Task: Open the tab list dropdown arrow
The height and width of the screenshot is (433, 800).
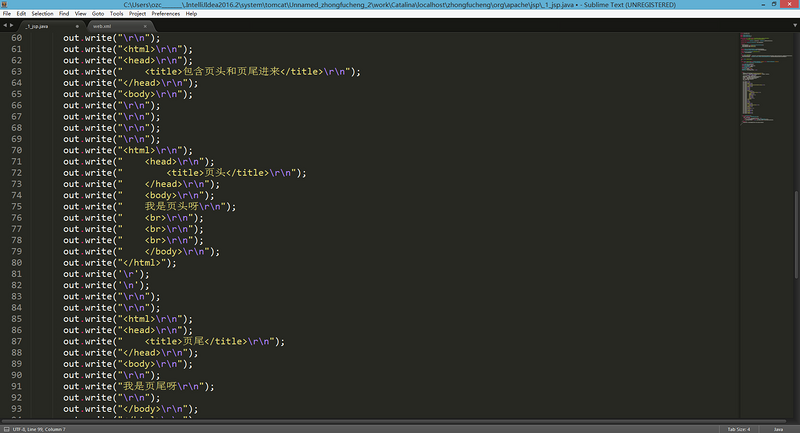Action: (794, 25)
